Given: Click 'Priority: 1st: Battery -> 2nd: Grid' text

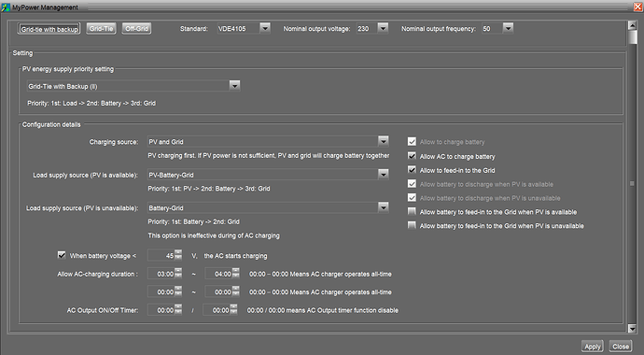Looking at the screenshot, I should click(x=193, y=221).
